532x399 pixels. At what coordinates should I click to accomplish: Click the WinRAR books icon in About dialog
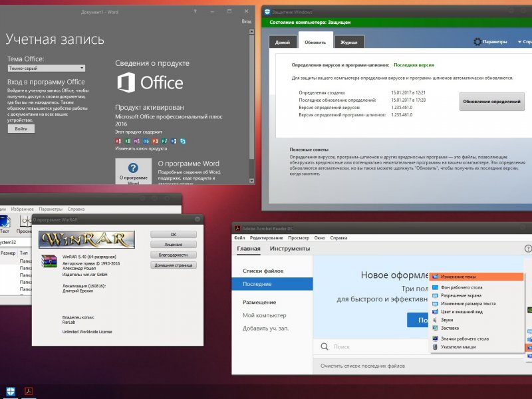click(x=49, y=261)
